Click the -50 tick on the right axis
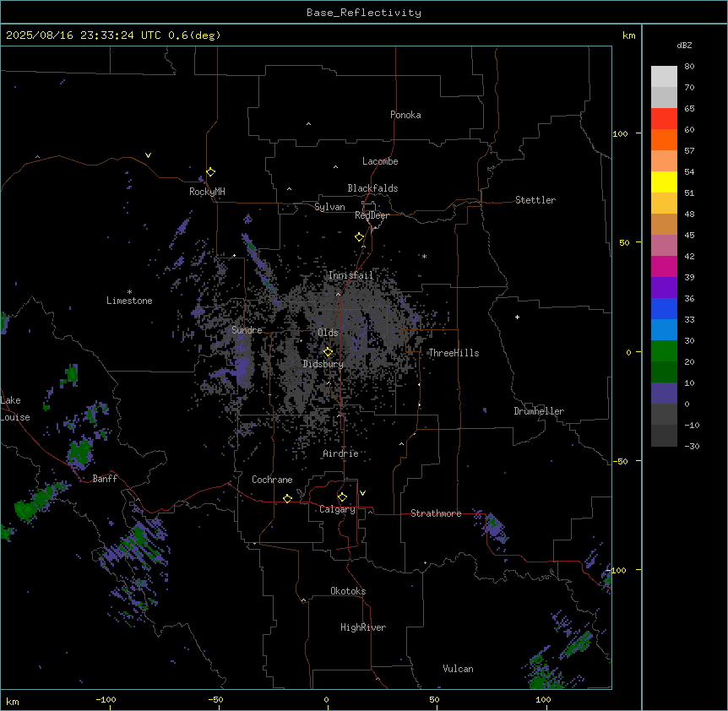This screenshot has height=711, width=728. (620, 461)
